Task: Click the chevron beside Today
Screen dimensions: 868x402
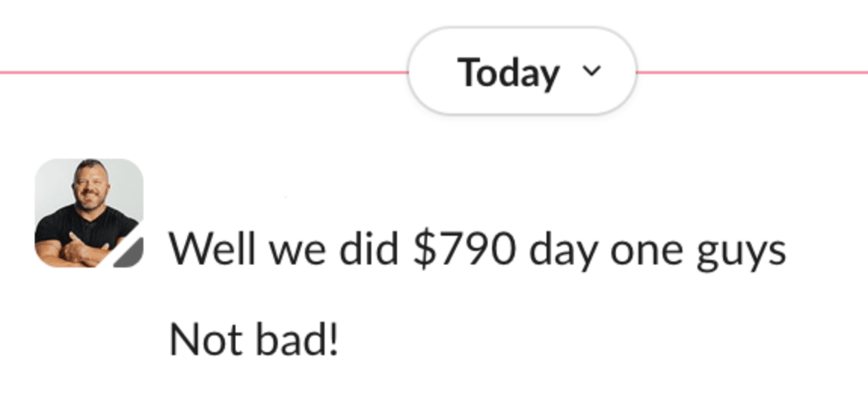Action: pos(592,72)
